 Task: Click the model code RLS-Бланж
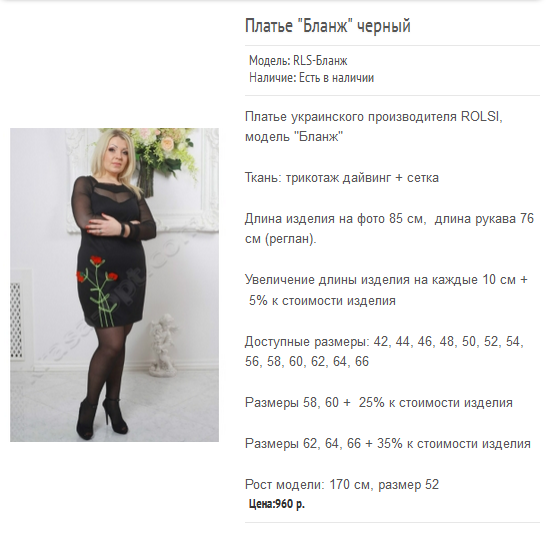click(x=320, y=61)
